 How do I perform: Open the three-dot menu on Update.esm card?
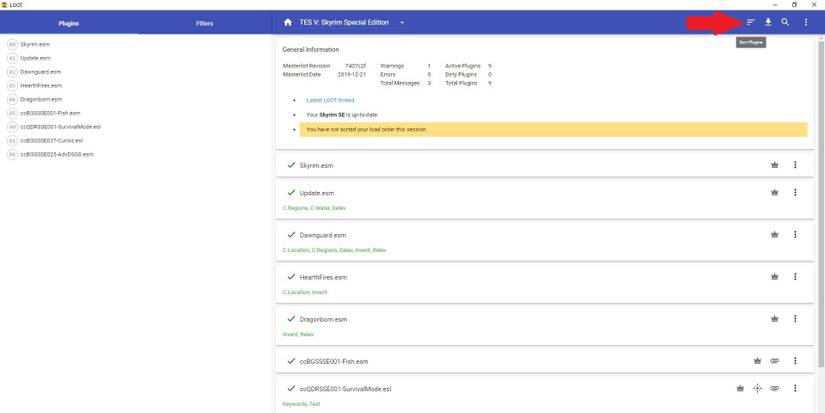[x=795, y=192]
